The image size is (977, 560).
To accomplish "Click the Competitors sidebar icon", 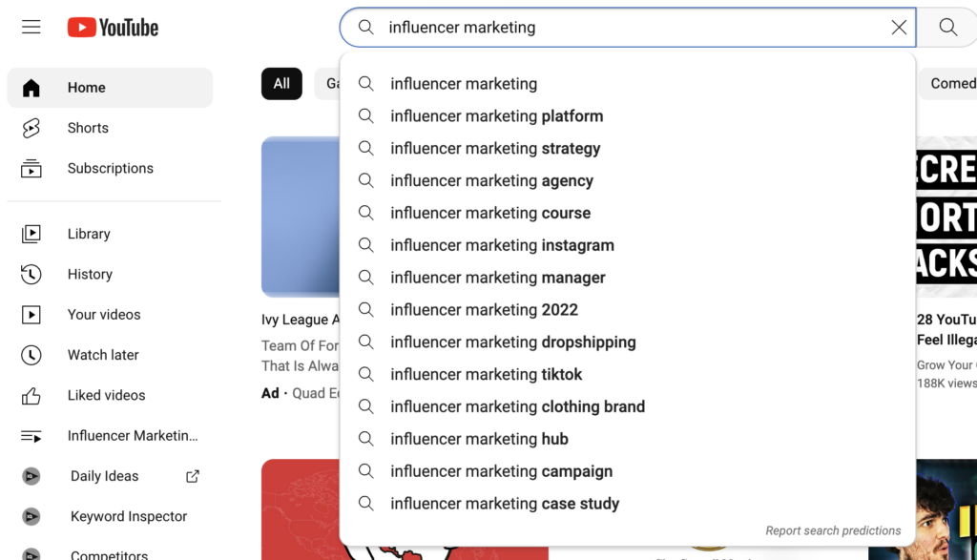I will (x=32, y=554).
